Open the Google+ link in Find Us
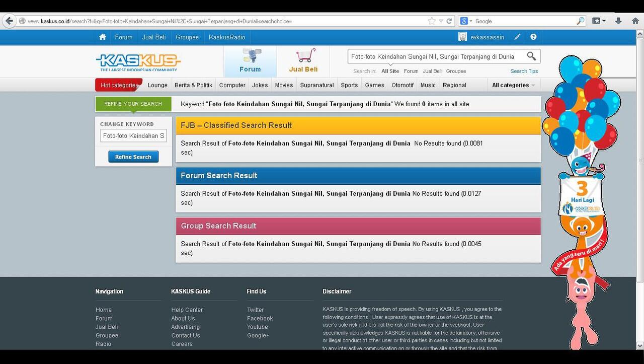The image size is (644, 364). tap(258, 336)
